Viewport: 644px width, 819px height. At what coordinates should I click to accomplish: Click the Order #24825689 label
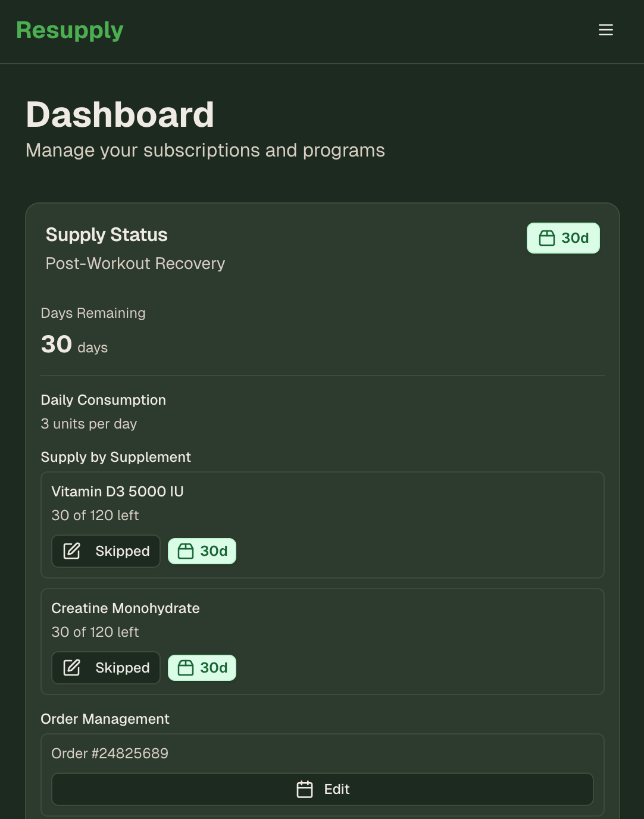(x=110, y=754)
